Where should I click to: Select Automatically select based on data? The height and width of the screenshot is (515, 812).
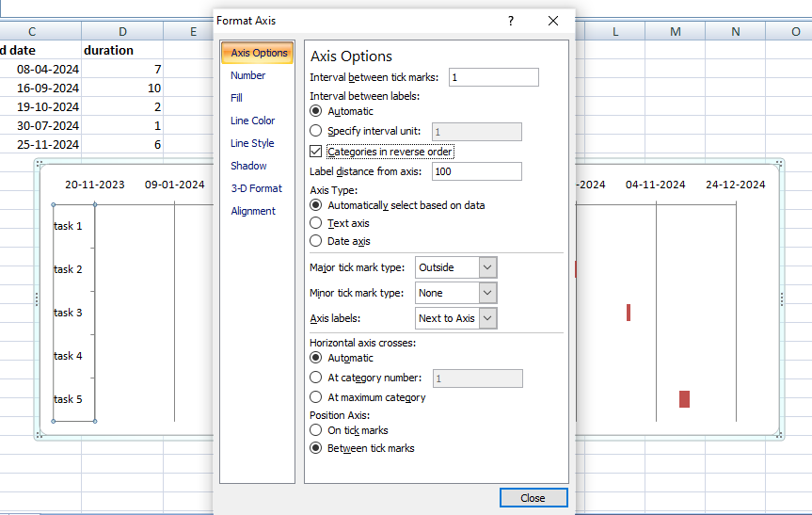[x=315, y=205]
